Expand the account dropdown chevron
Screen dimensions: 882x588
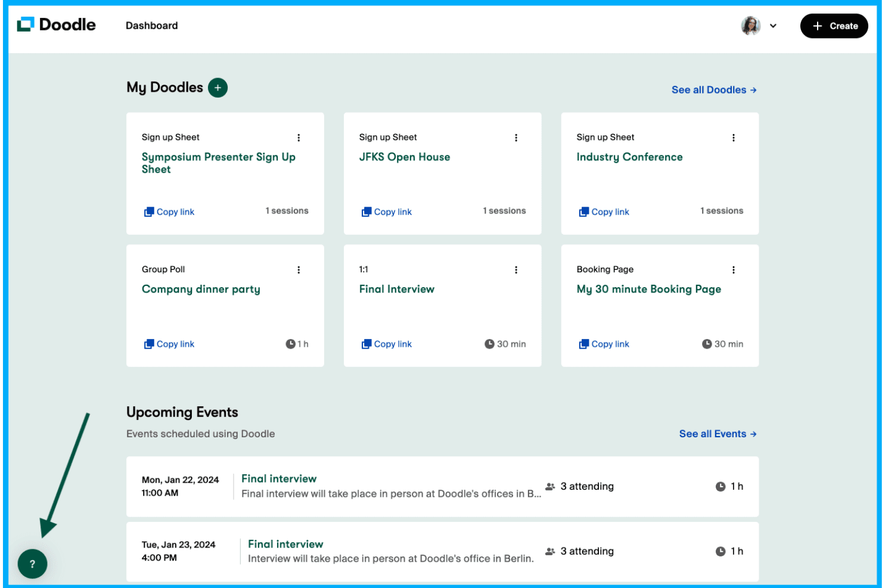pyautogui.click(x=773, y=26)
